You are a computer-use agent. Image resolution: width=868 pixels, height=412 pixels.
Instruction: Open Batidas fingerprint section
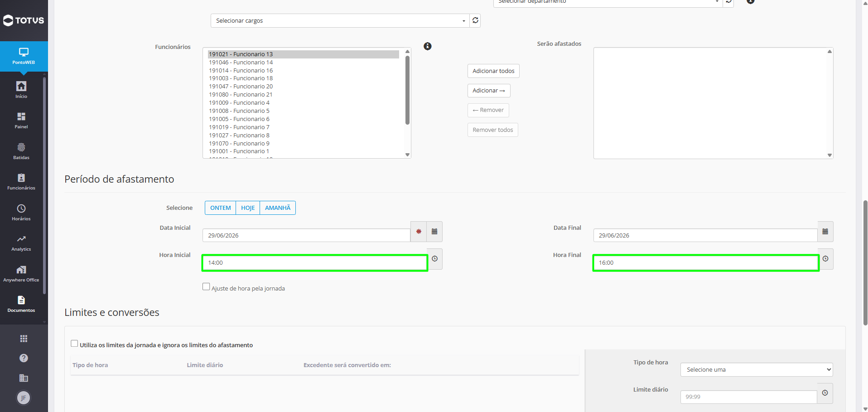[21, 151]
